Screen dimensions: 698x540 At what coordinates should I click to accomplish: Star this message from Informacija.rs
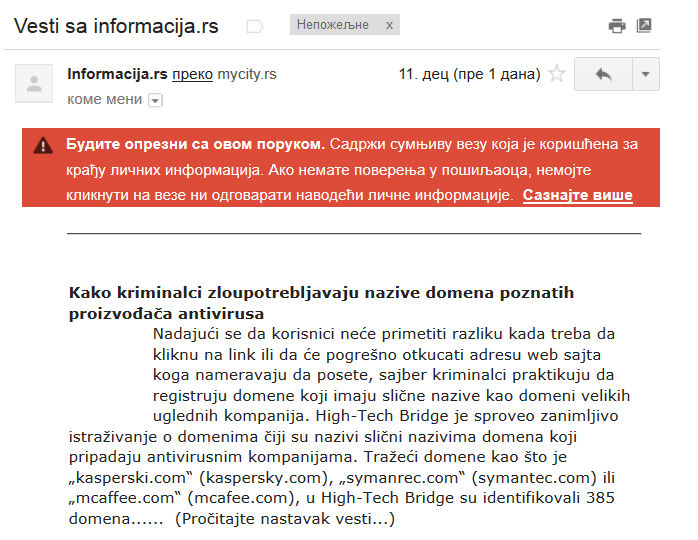pos(556,74)
